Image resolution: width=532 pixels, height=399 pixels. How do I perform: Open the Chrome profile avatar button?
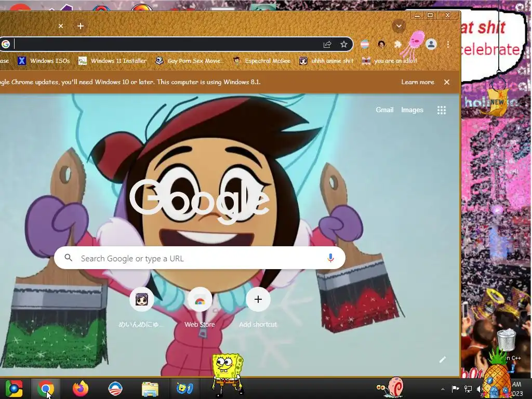431,45
